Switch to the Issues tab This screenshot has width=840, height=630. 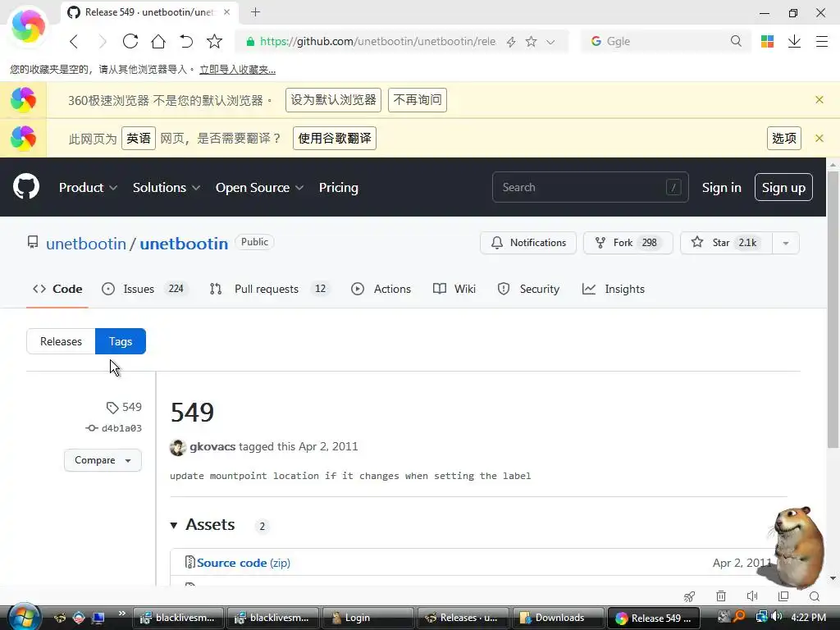point(144,290)
